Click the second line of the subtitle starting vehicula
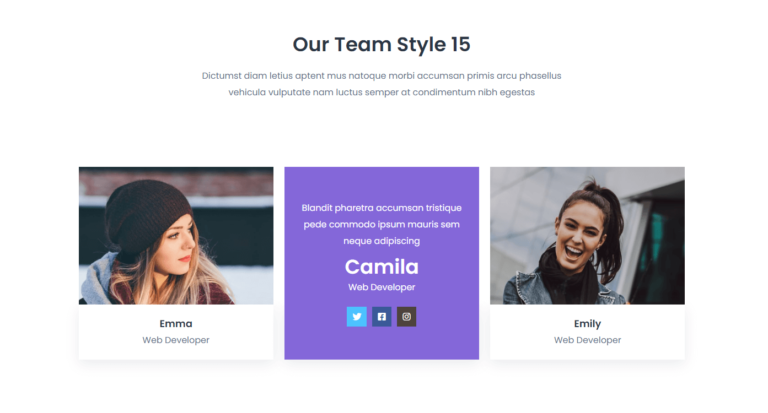The width and height of the screenshot is (768, 413). (382, 92)
